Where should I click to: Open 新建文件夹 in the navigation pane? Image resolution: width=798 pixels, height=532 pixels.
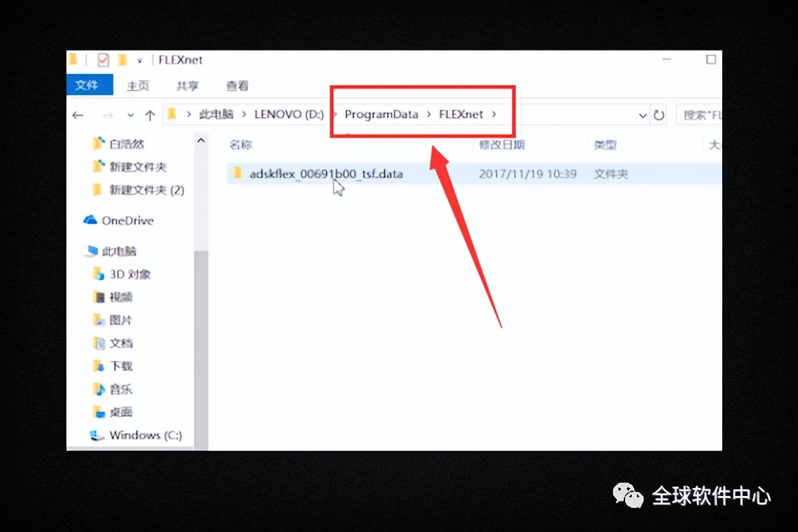coord(138,167)
